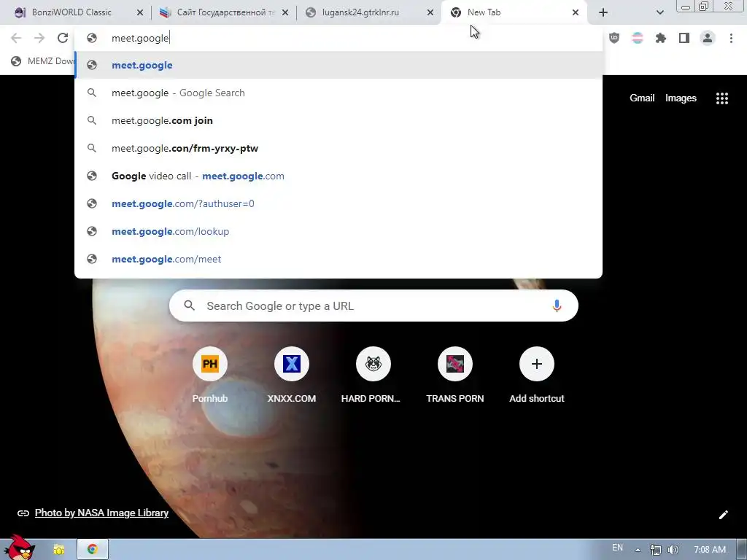Open the volume speaker tray icon
This screenshot has height=560, width=747.
pyautogui.click(x=673, y=550)
